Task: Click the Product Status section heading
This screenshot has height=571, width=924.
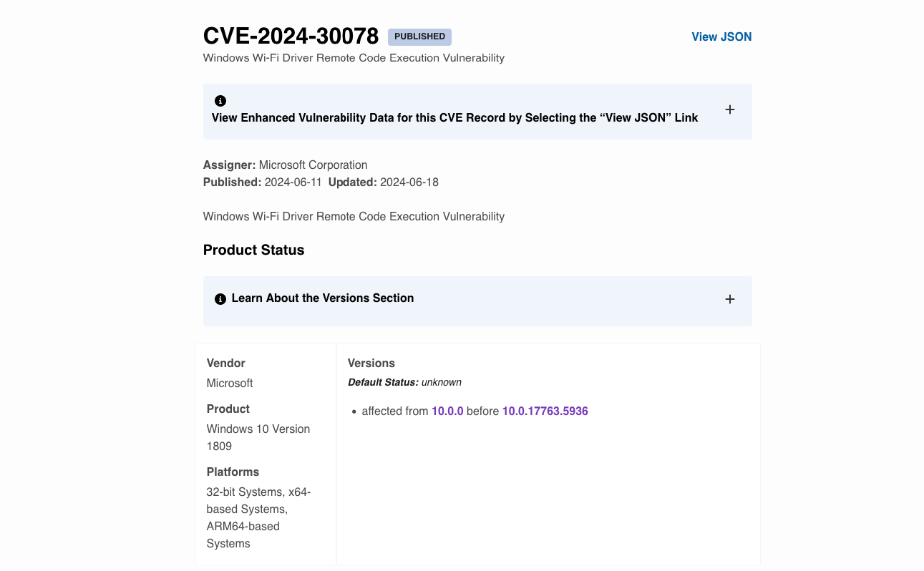Action: tap(253, 250)
